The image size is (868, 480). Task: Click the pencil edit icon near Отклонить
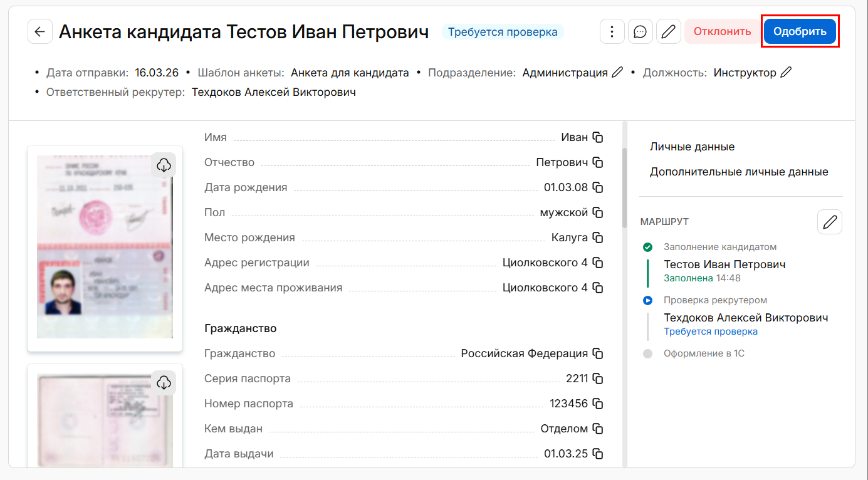668,31
